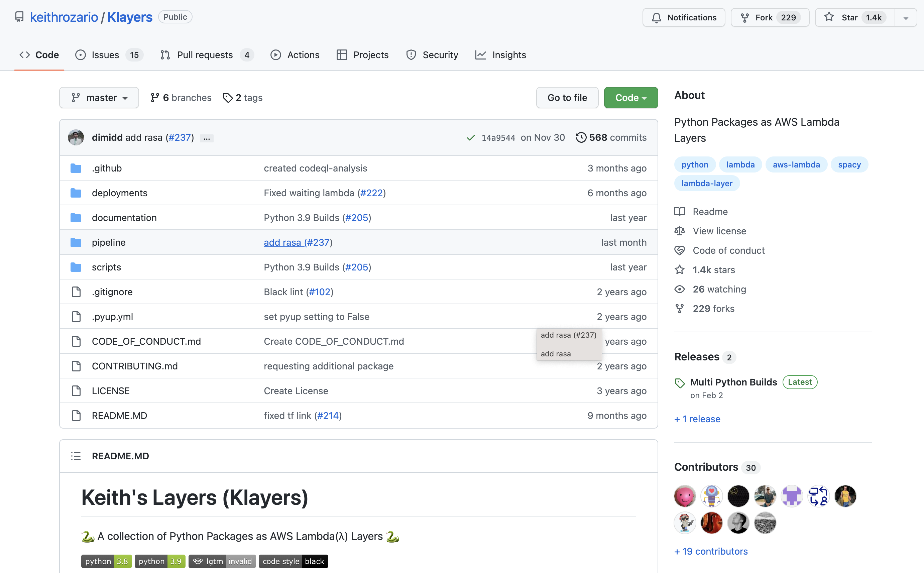
Task: Open the Insights tab
Action: click(x=501, y=55)
